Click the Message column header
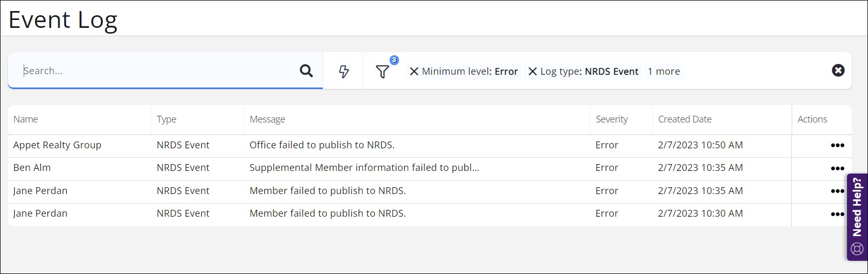The image size is (868, 274). (x=267, y=119)
